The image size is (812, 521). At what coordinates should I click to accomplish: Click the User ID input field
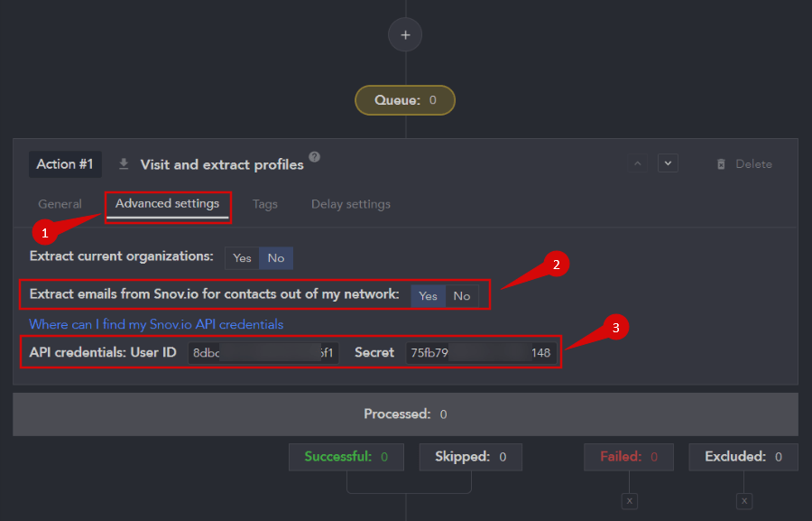[x=263, y=353]
